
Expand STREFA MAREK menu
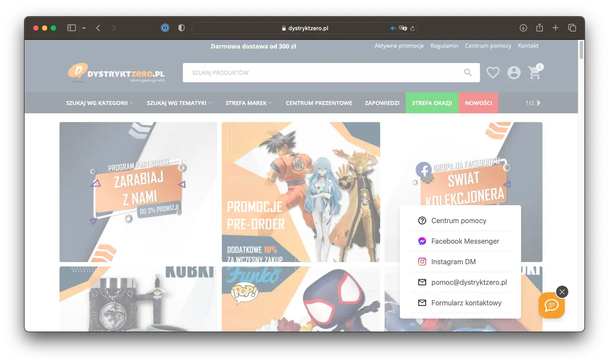pos(248,103)
